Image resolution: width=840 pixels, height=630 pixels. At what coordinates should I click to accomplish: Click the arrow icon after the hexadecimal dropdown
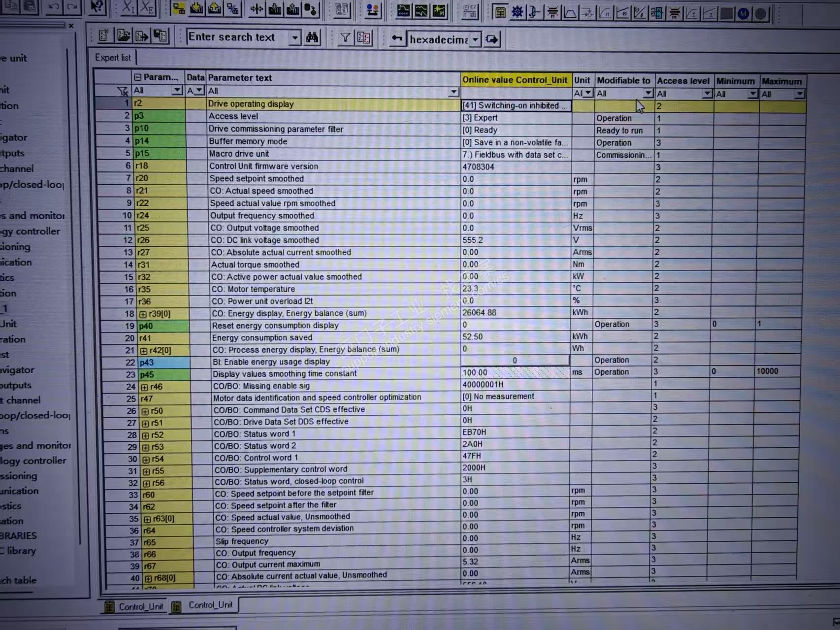[x=491, y=39]
